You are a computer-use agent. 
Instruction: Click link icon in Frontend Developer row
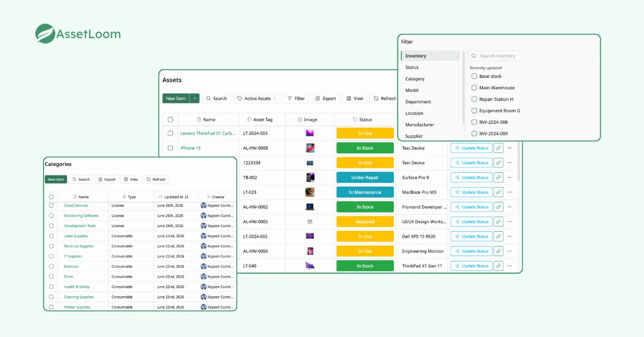tap(498, 207)
